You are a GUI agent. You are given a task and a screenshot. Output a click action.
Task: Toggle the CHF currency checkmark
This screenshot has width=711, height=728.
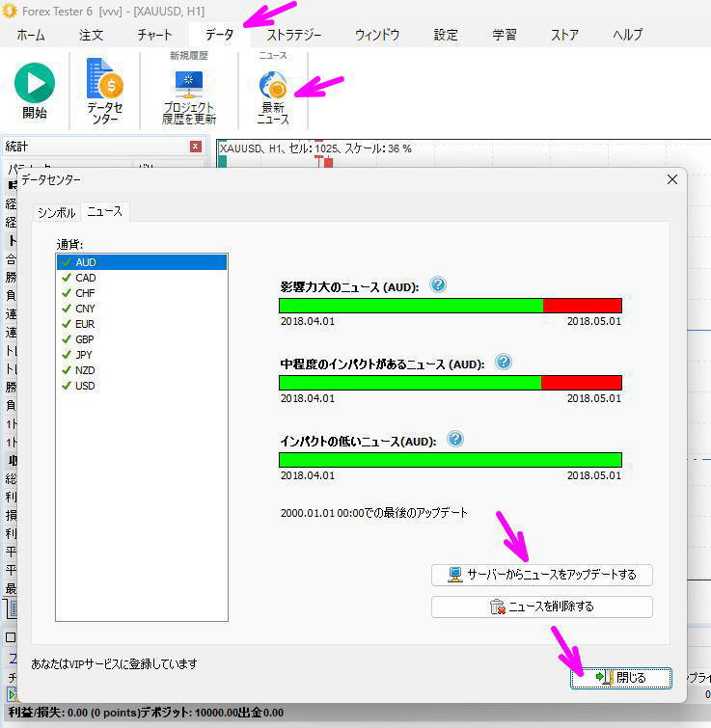pos(67,293)
